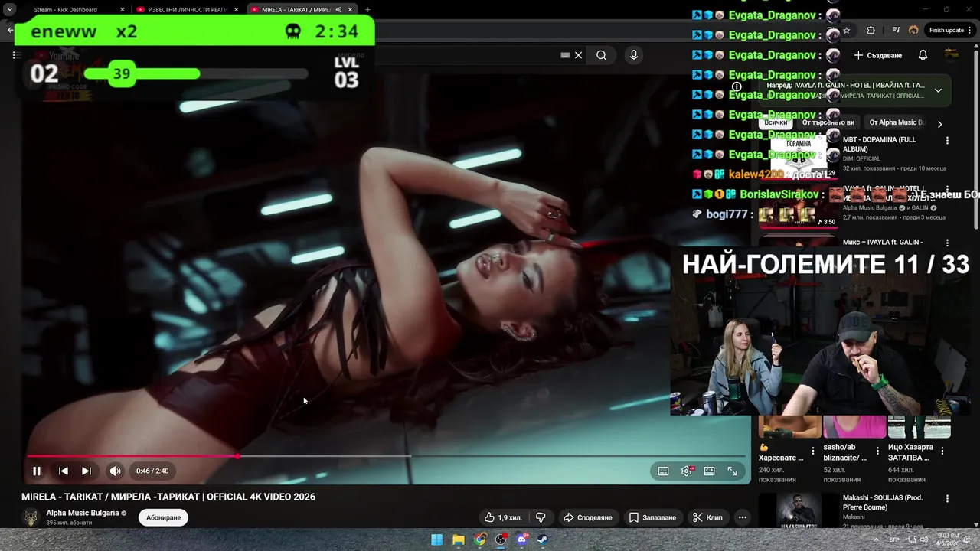Click the Alpha Music Bulgaria channel avatar

click(31, 517)
